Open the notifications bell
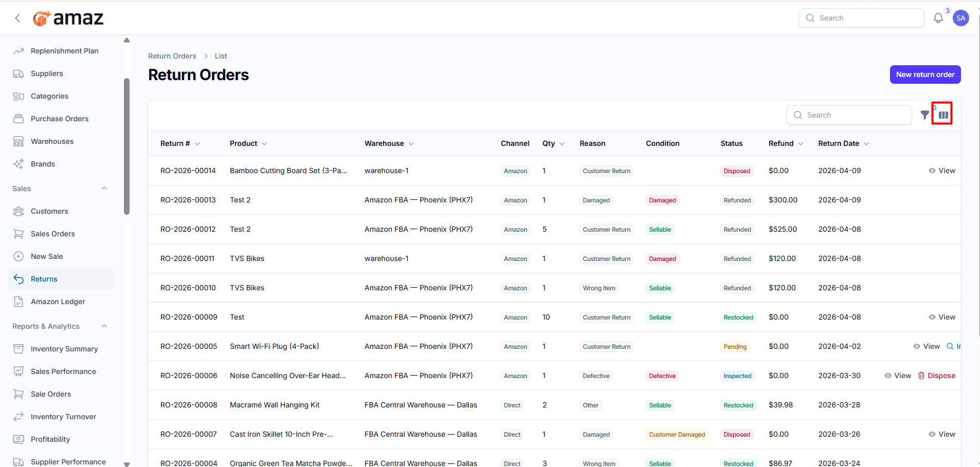This screenshot has height=467, width=980. click(x=938, y=18)
